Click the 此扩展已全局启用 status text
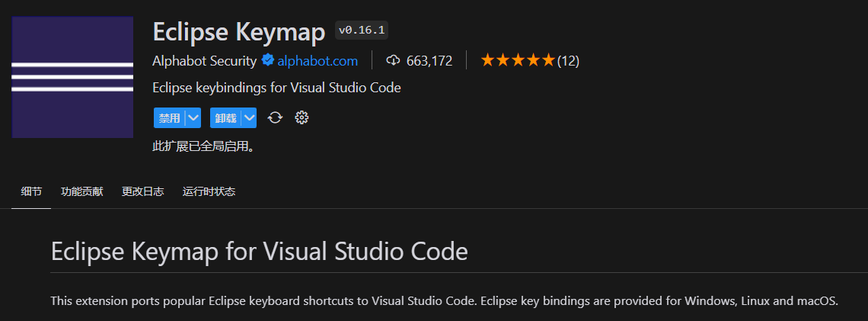The image size is (868, 321). [x=203, y=147]
